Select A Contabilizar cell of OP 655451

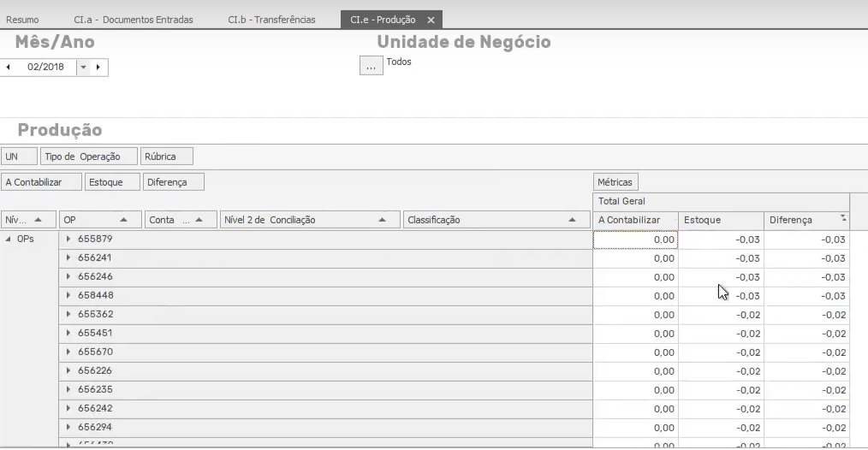pyautogui.click(x=635, y=334)
